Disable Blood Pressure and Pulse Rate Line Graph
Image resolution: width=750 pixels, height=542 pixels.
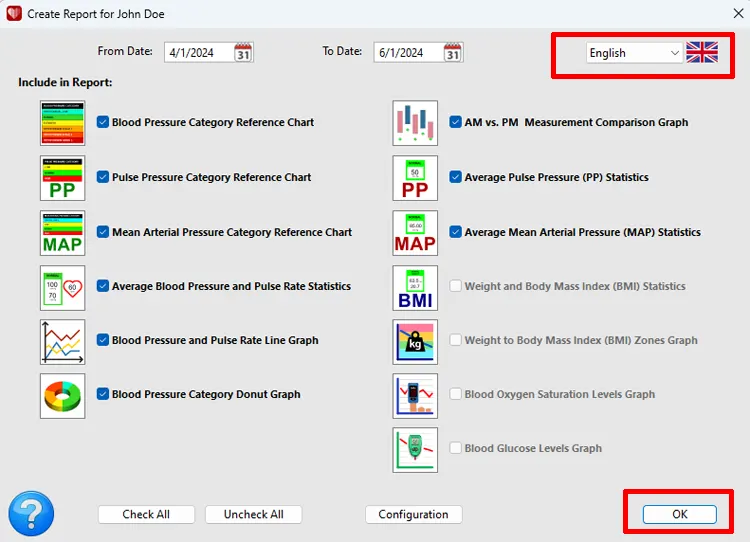point(103,341)
